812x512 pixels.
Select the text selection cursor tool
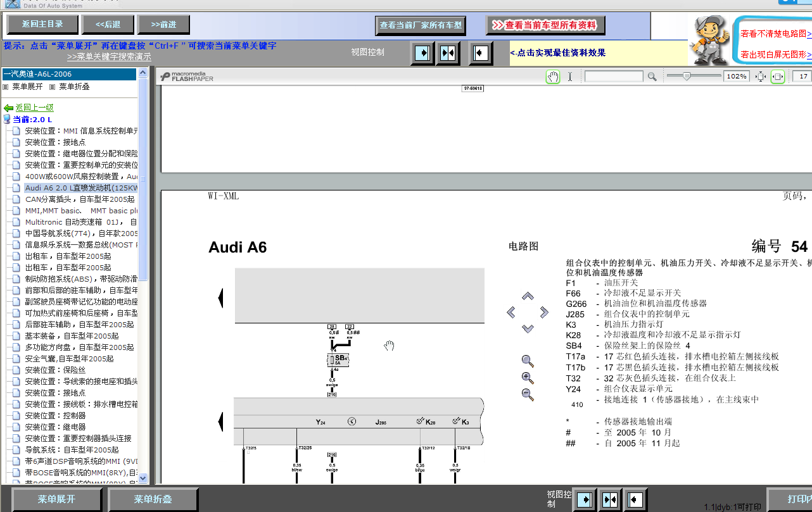pos(569,77)
